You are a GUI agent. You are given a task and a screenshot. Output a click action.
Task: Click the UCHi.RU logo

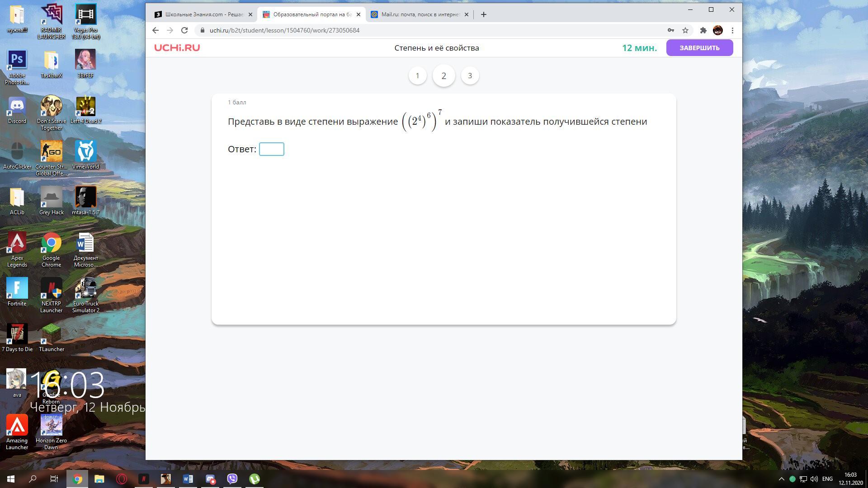pyautogui.click(x=177, y=48)
